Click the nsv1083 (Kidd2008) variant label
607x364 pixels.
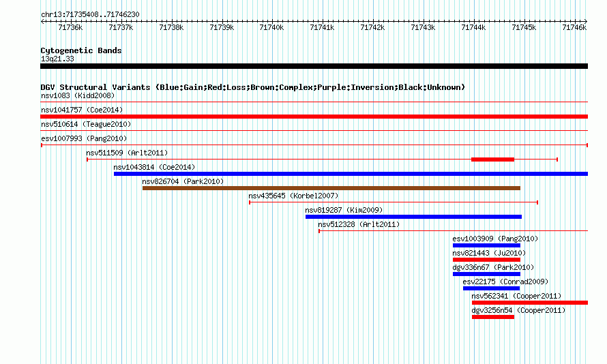[78, 95]
